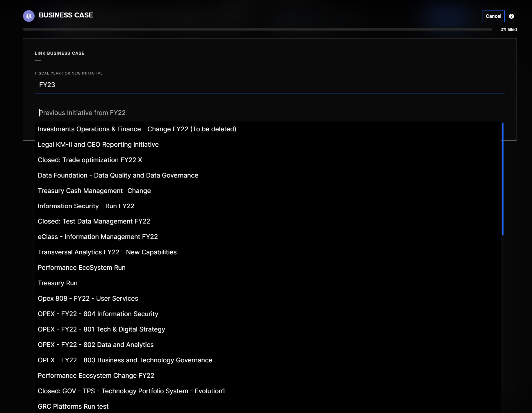Viewport: 532px width, 413px height.
Task: Select Closed: Trade optimization FY22 X
Action: [90, 160]
